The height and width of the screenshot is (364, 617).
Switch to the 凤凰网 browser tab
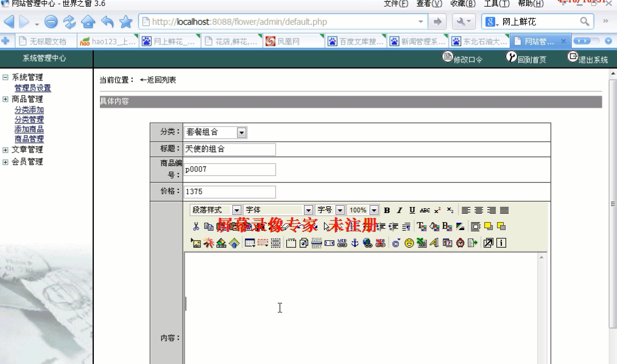294,41
